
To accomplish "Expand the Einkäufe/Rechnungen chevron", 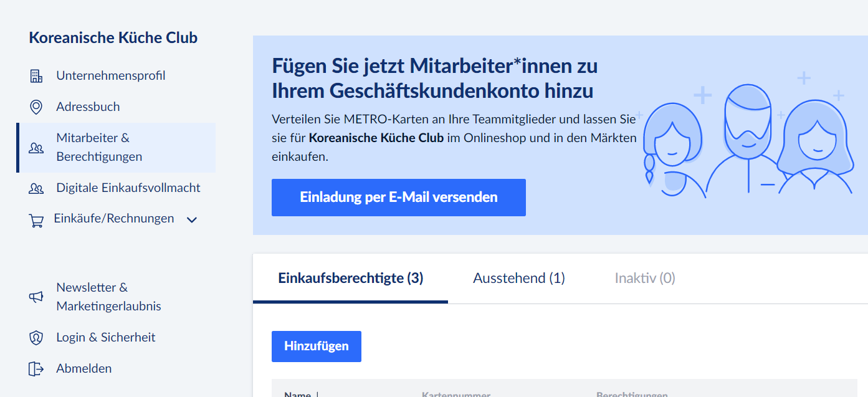I will pos(192,220).
